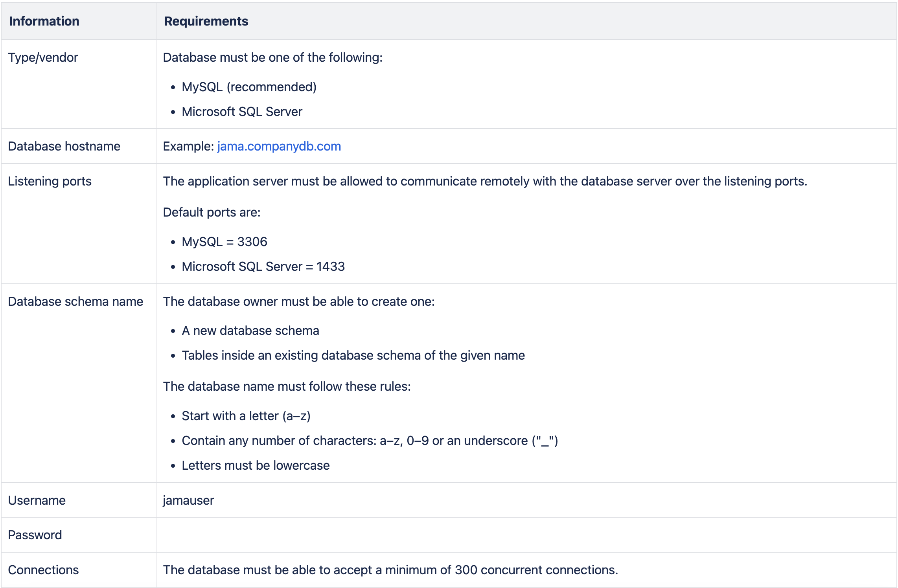Image resolution: width=898 pixels, height=588 pixels.
Task: Select the Username row label
Action: (37, 500)
